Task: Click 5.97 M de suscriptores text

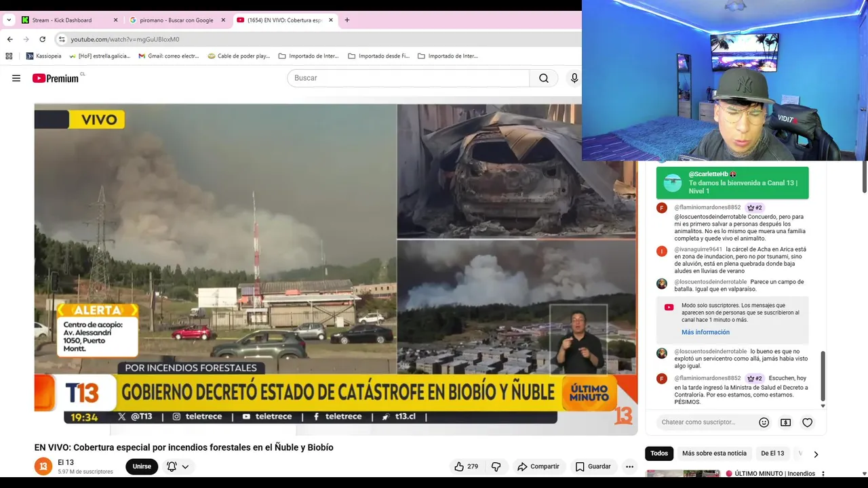Action: click(x=85, y=472)
